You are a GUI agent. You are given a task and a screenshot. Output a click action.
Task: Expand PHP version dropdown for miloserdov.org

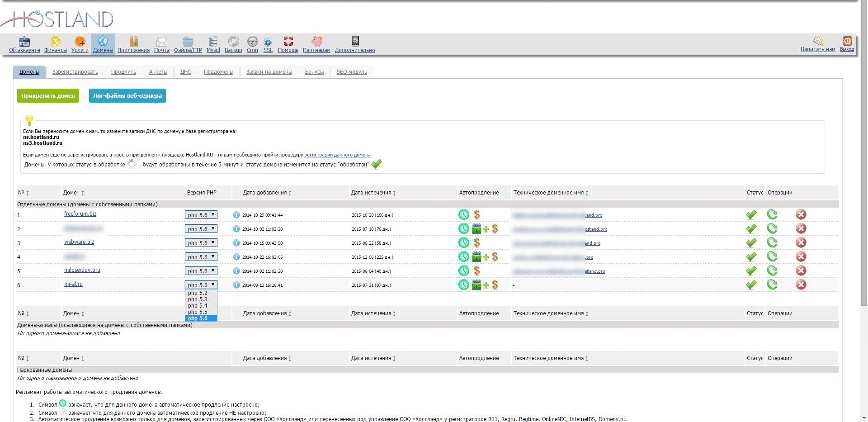(x=201, y=271)
